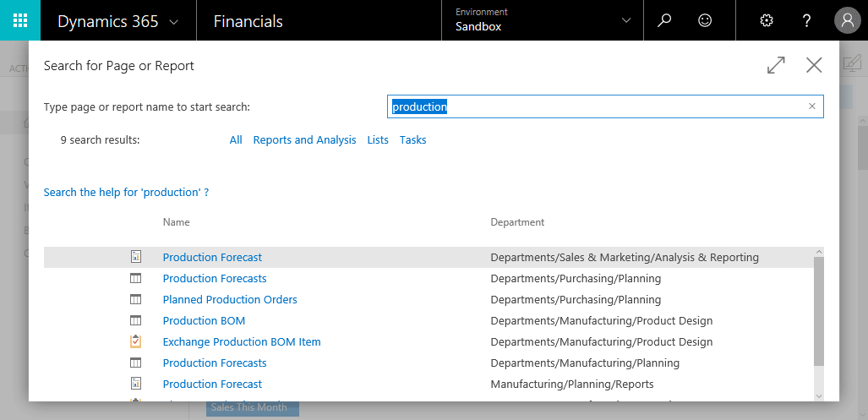The width and height of the screenshot is (868, 420).
Task: Open the user account avatar
Action: (846, 20)
